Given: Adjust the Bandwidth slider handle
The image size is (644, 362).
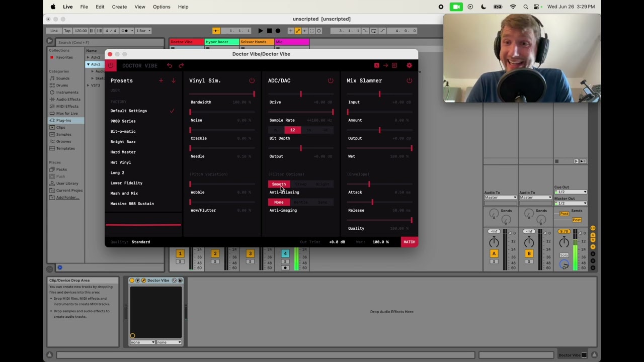Looking at the screenshot, I should [254, 94].
